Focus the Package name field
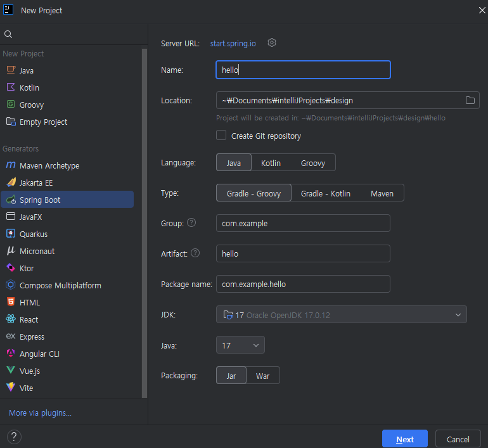488x448 pixels. [303, 284]
